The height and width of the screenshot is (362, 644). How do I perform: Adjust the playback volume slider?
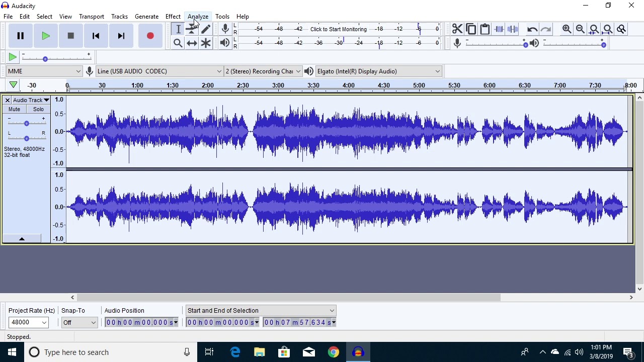click(574, 44)
